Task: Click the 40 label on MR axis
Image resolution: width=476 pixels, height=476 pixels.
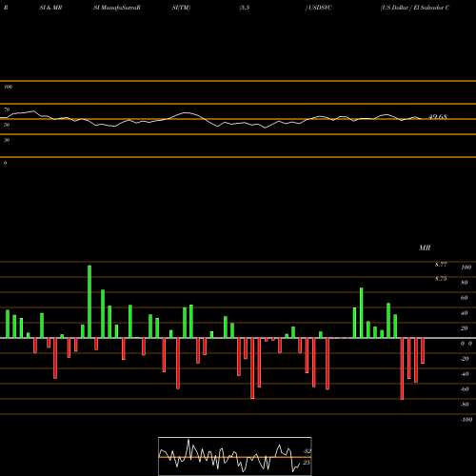Action: 465,313
